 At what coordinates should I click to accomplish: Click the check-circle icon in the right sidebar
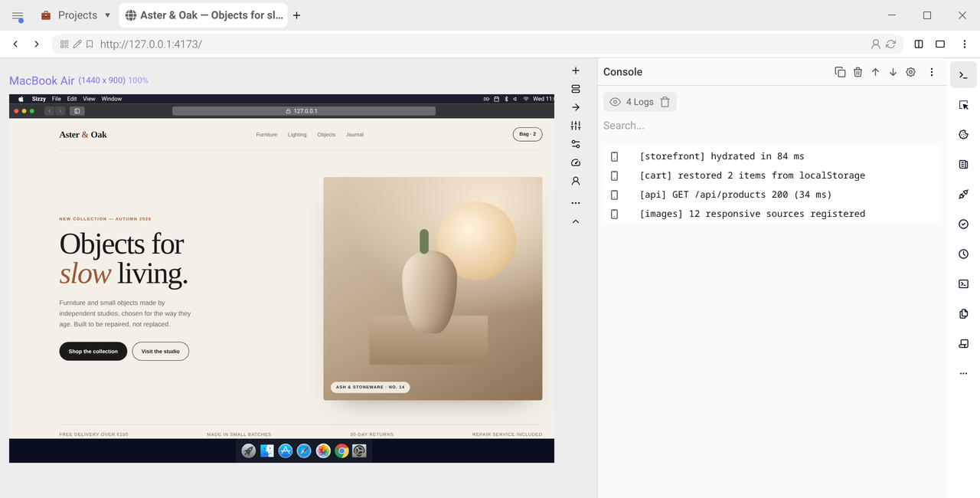(x=964, y=224)
